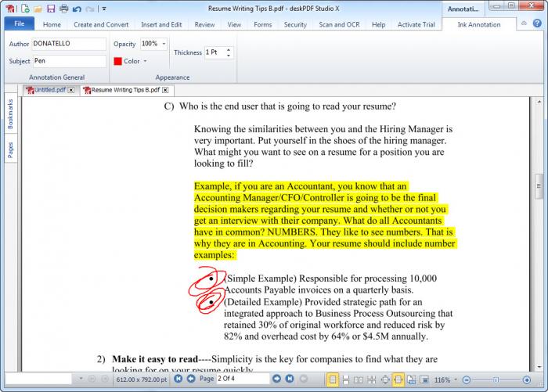Click the Open folder icon
The height and width of the screenshot is (392, 548).
point(38,9)
